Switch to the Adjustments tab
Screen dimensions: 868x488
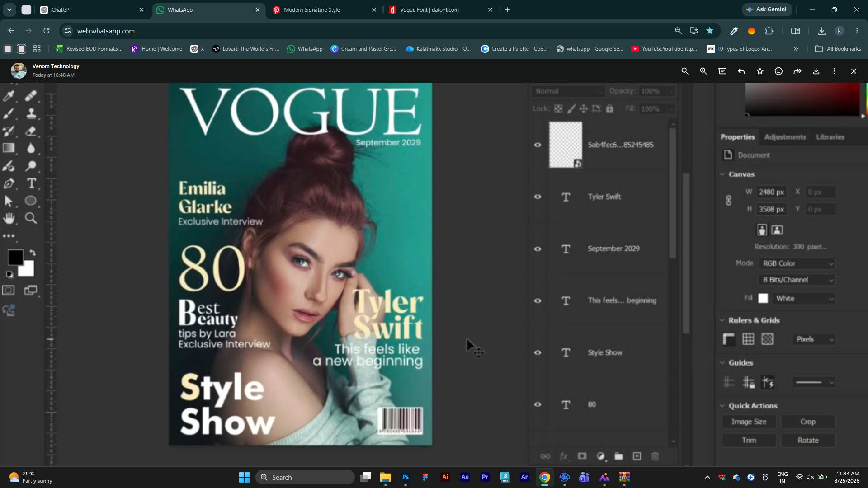(785, 137)
